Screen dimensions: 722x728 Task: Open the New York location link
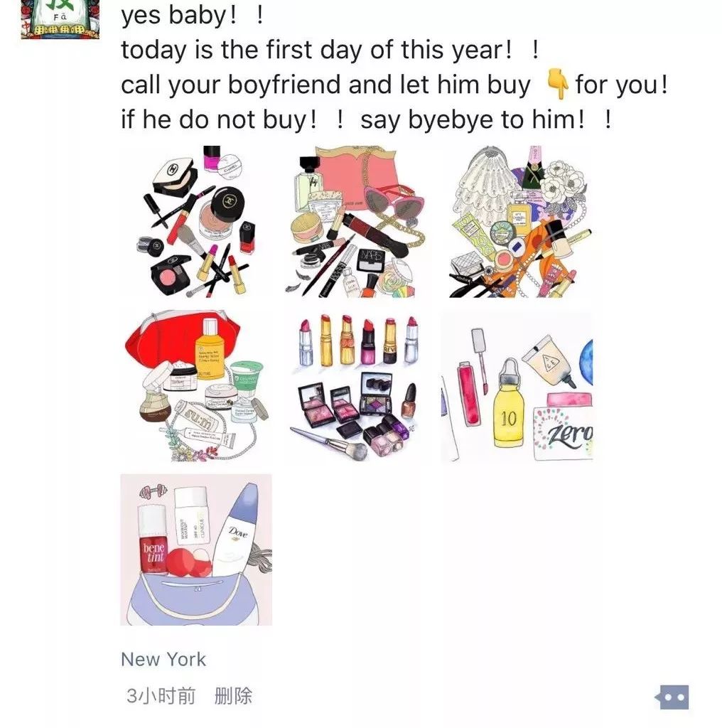tap(163, 659)
